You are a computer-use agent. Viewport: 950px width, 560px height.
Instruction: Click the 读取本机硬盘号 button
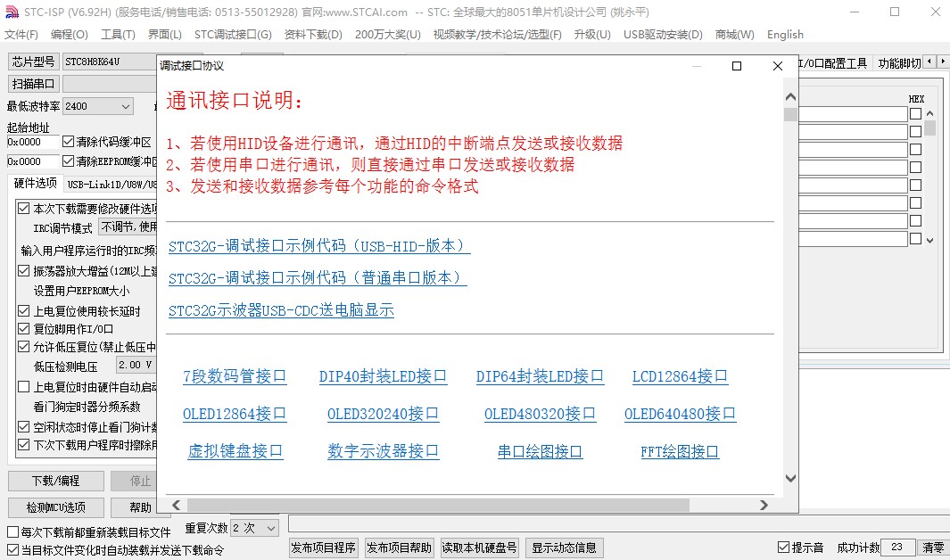[479, 548]
